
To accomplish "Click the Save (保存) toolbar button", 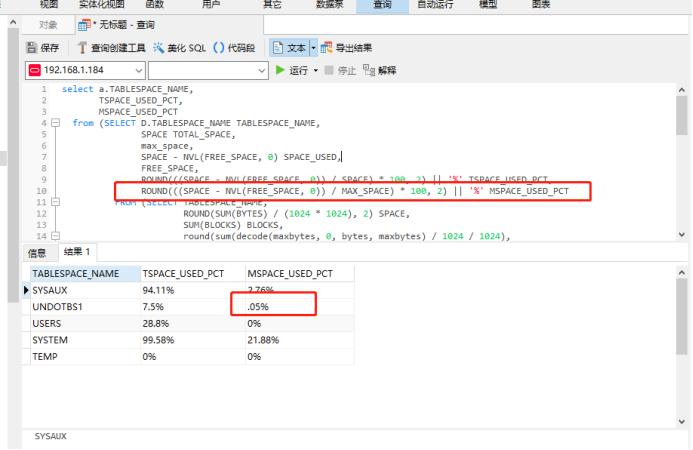I will point(42,48).
